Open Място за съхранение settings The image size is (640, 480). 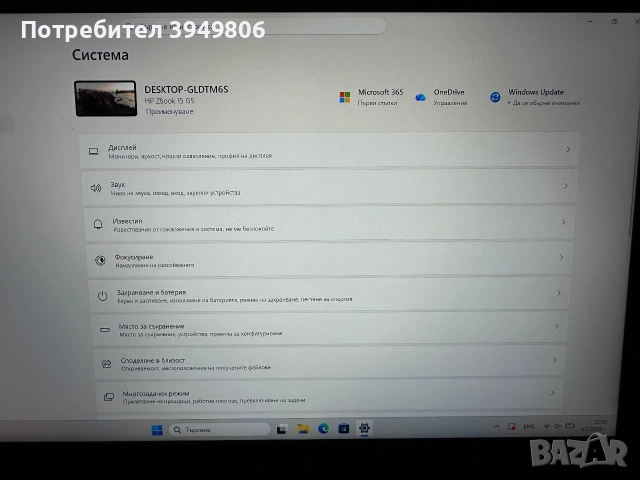pos(330,329)
